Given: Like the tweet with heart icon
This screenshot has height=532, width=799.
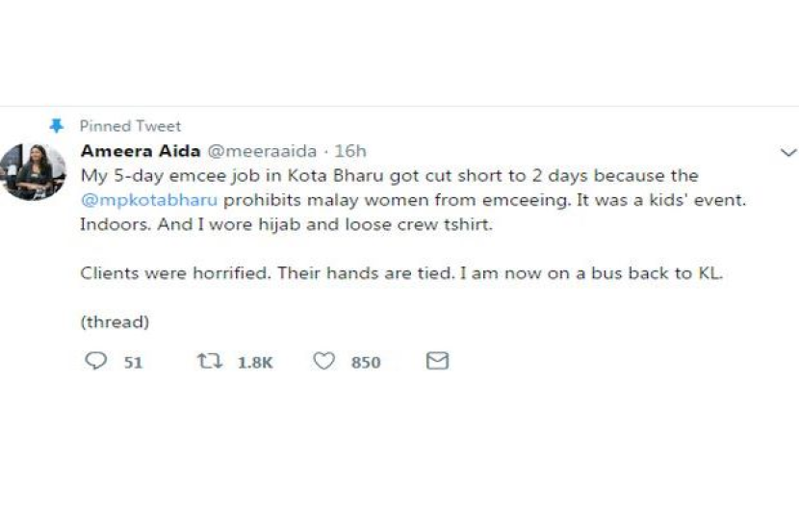Looking at the screenshot, I should coord(324,361).
